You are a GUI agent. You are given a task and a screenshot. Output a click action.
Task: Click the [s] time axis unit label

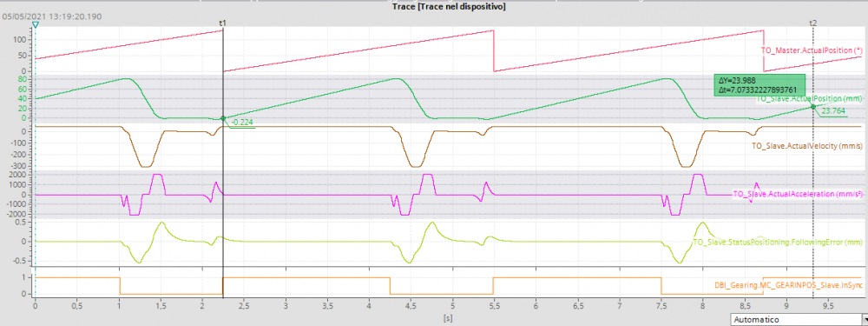coord(447,317)
